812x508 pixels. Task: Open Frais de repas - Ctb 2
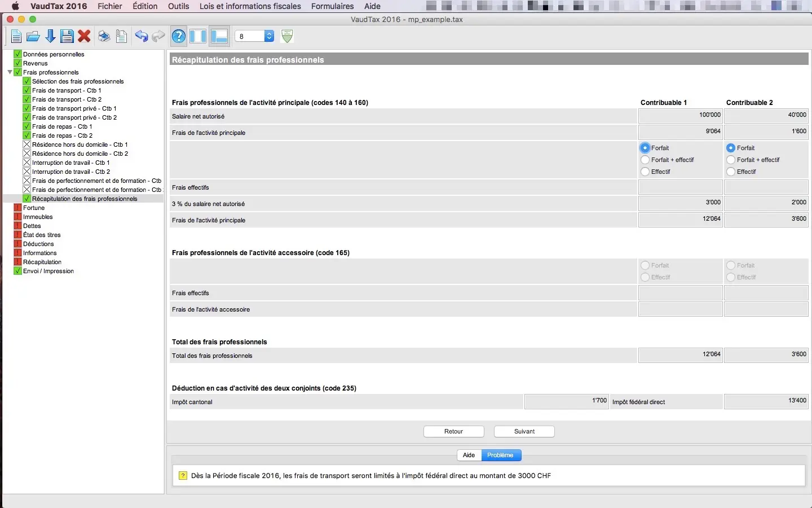pyautogui.click(x=62, y=135)
